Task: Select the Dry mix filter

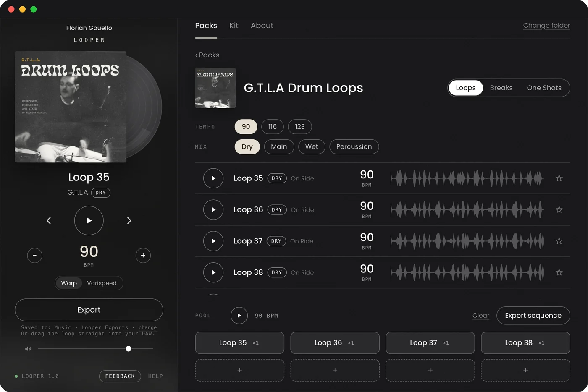Action: [247, 147]
